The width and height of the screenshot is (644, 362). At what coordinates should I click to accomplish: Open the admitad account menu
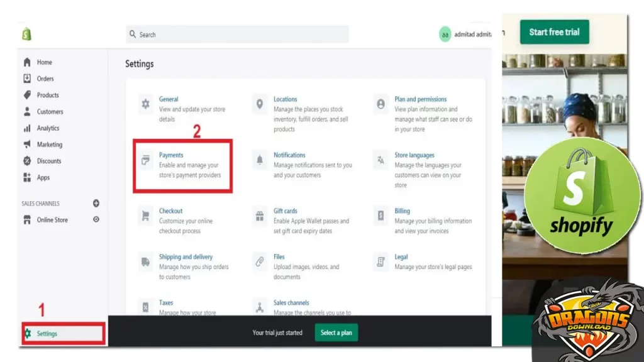tap(465, 35)
